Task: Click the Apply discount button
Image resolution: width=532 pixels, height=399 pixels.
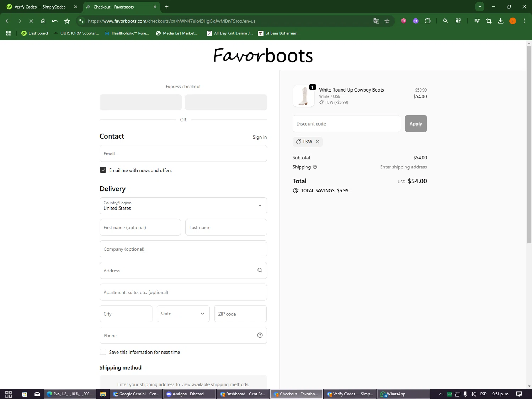Action: (x=416, y=123)
